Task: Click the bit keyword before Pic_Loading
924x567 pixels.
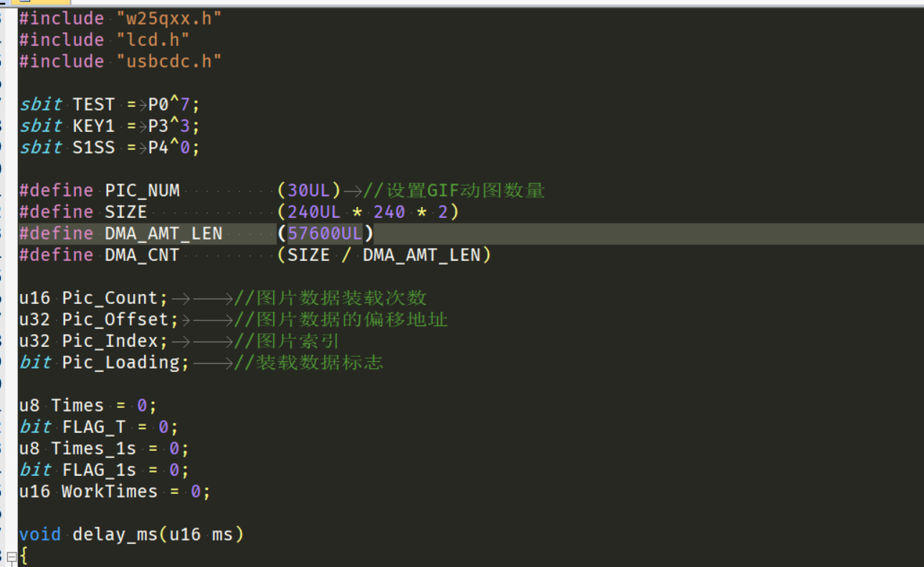Action: click(35, 363)
